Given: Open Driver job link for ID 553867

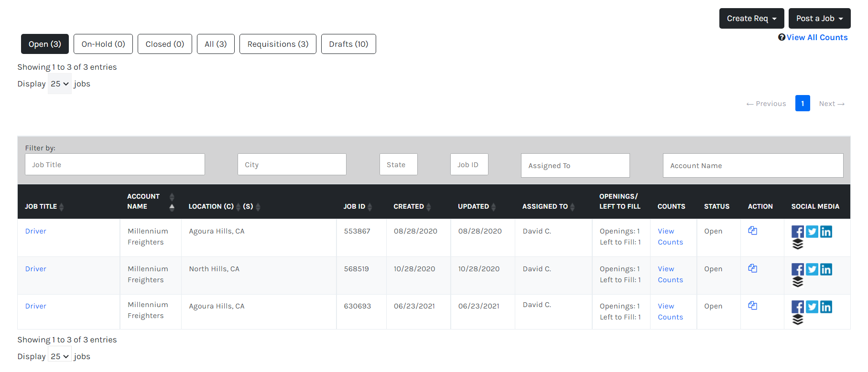Looking at the screenshot, I should [36, 231].
